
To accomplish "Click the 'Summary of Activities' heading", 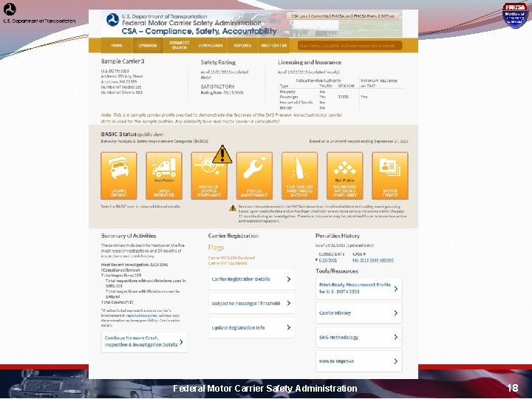I will 129,236.
